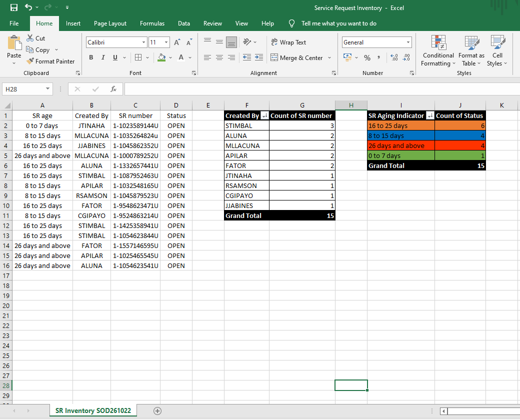The image size is (520, 420).
Task: Toggle Merge & Center
Action: tap(296, 57)
